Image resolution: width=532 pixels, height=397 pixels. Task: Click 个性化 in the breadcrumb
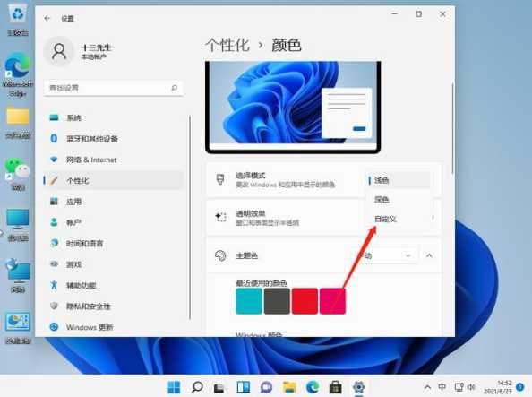point(227,45)
